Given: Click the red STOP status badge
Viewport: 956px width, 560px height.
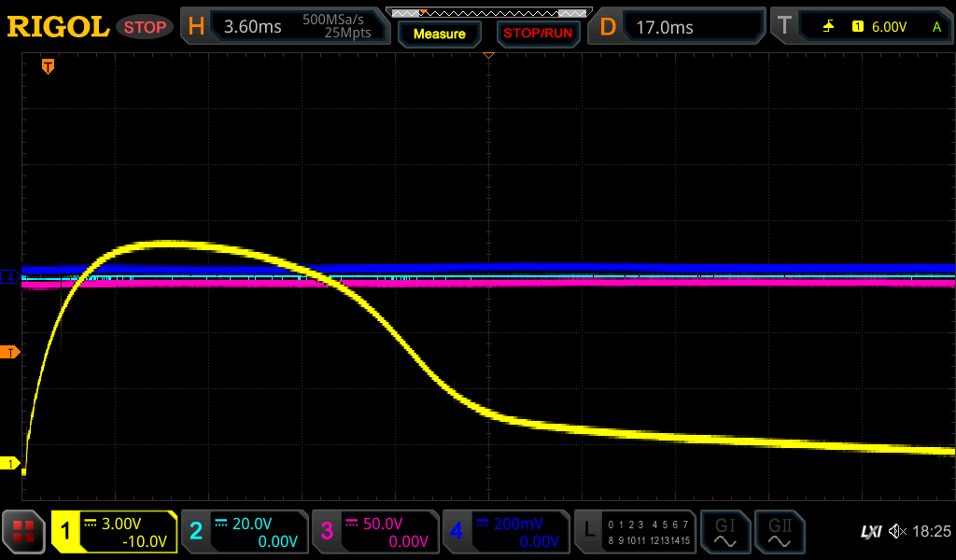Looking at the screenshot, I should (145, 27).
